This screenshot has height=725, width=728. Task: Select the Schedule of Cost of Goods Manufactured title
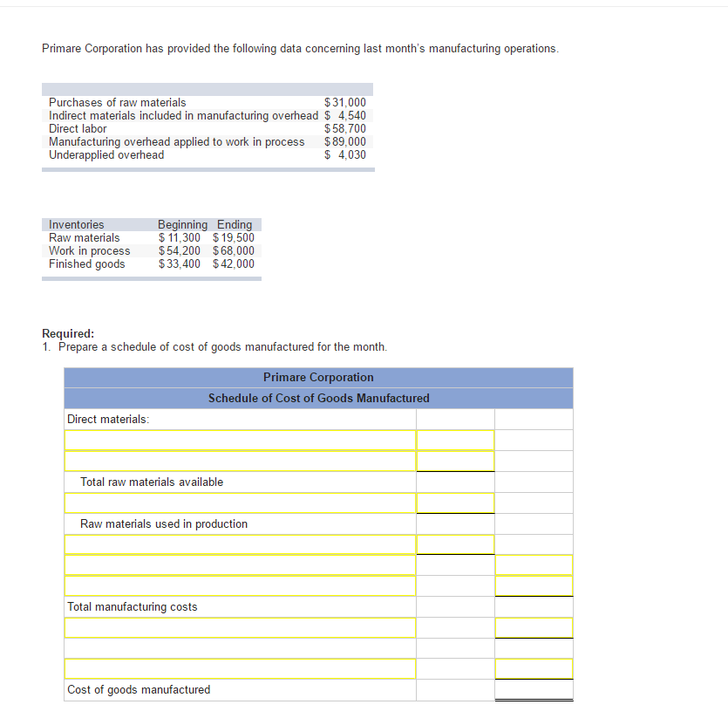(x=317, y=398)
